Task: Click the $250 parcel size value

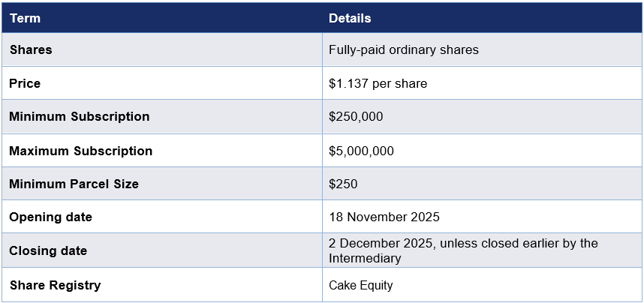Action: tap(343, 184)
